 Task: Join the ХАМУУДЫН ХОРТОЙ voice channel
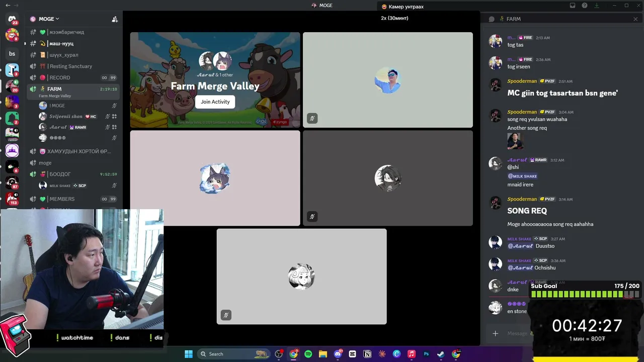[x=73, y=151]
